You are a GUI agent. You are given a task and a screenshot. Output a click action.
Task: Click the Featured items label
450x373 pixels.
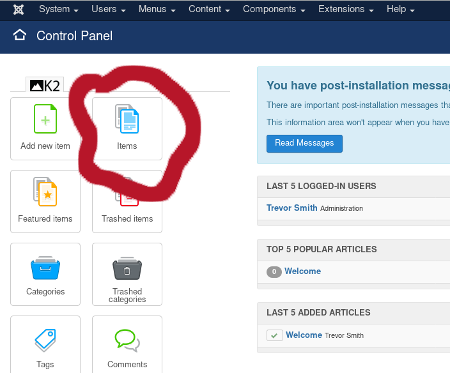pyautogui.click(x=45, y=219)
